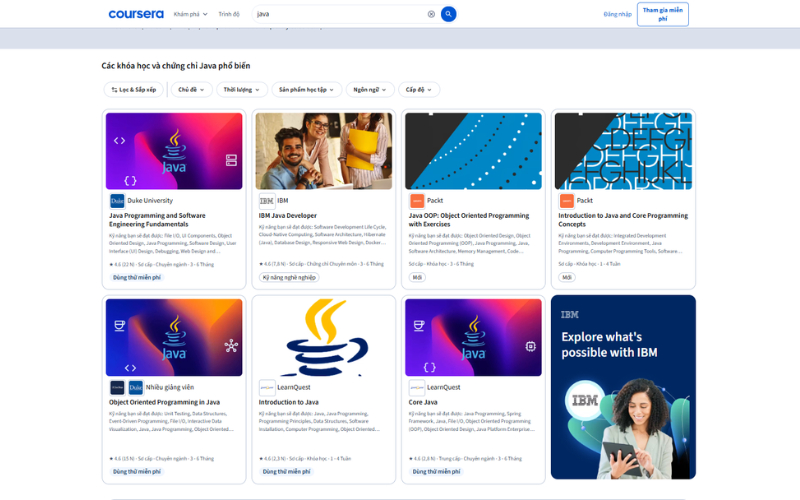Open the Core Java course title

tap(423, 403)
